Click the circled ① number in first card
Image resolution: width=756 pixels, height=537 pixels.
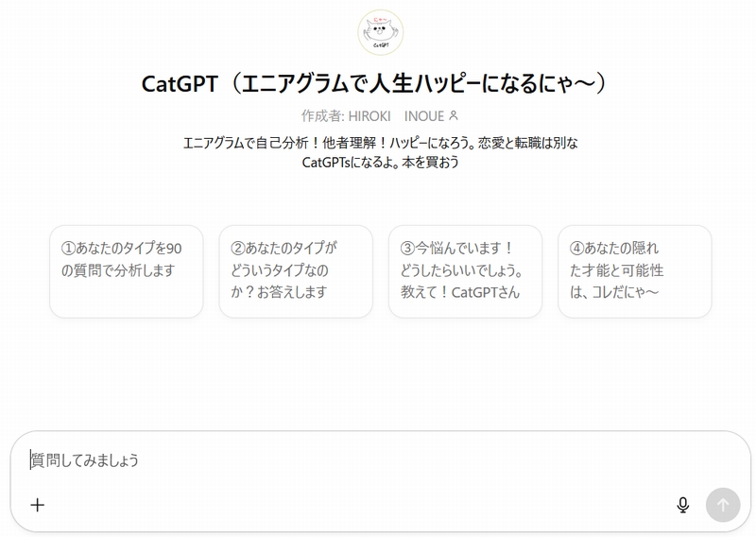tap(68, 248)
